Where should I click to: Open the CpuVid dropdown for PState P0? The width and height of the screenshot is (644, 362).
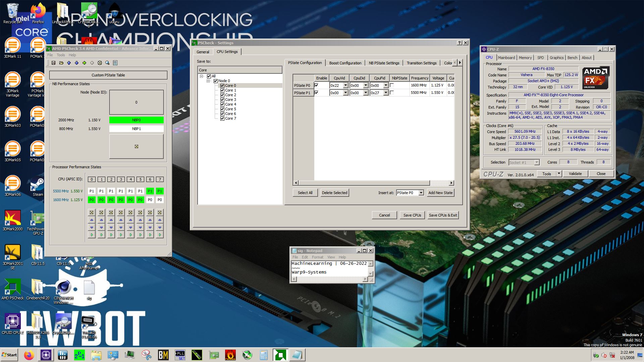coord(345,85)
